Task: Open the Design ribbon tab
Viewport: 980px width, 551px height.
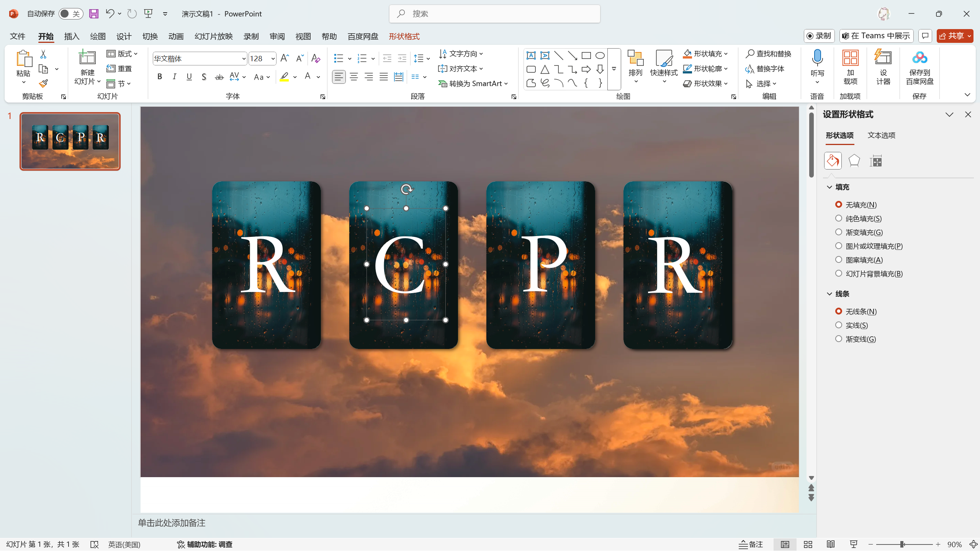Action: pos(124,36)
